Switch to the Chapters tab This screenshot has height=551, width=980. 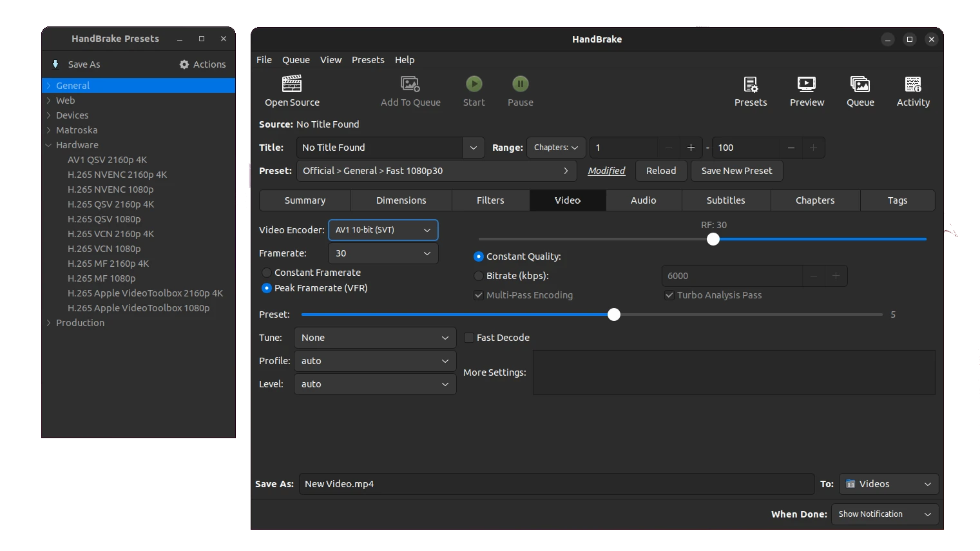815,200
